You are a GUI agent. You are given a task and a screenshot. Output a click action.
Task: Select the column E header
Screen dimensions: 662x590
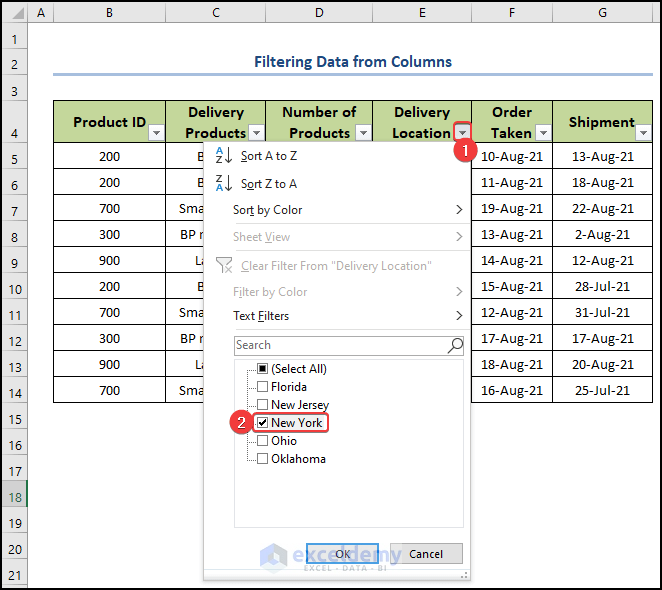[x=422, y=12]
